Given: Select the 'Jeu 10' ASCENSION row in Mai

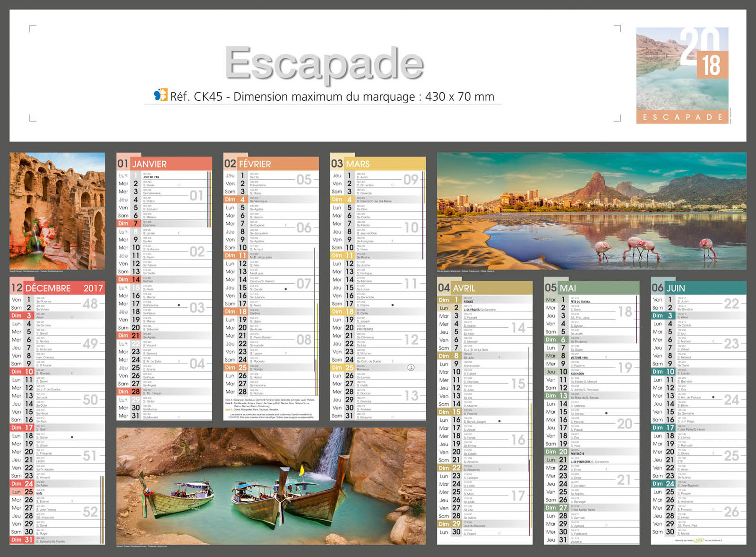Looking at the screenshot, I should tap(592, 372).
